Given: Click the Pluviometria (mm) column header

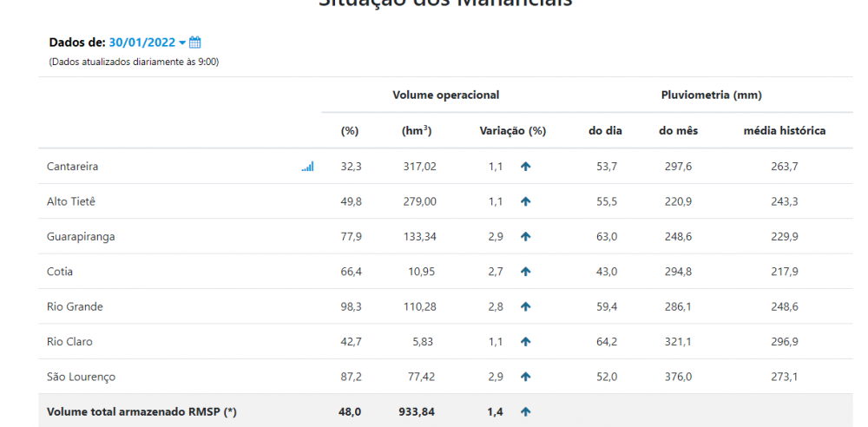Looking at the screenshot, I should [712, 95].
